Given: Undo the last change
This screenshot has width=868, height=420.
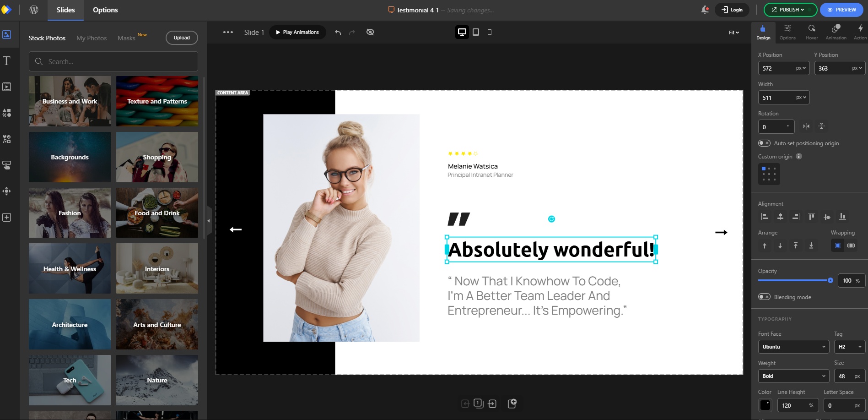Looking at the screenshot, I should 338,32.
